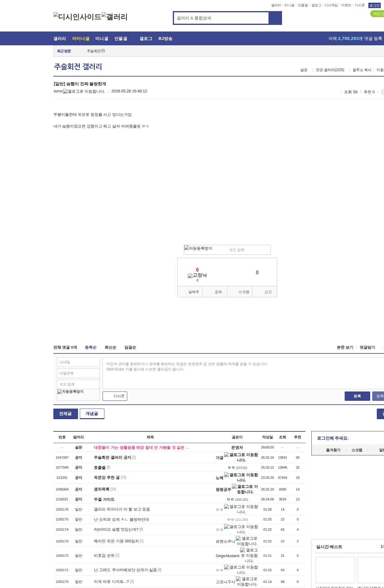Click the search button beside search box

(275, 18)
